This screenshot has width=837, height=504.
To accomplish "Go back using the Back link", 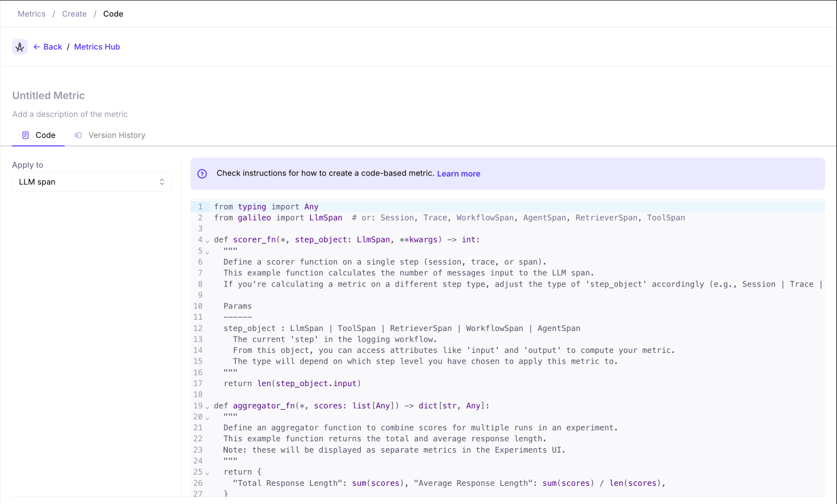I will (x=52, y=46).
